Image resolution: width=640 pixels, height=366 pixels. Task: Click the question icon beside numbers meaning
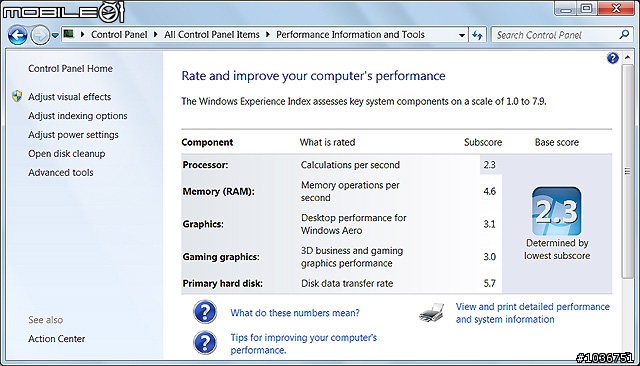[205, 313]
